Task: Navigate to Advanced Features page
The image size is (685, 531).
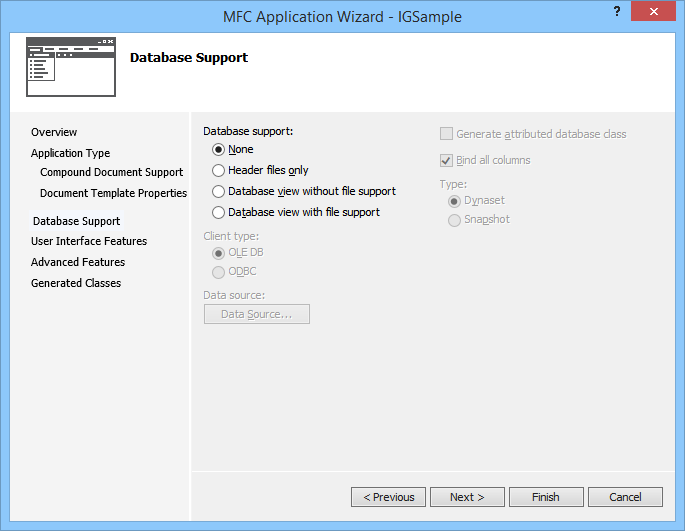Action: (x=78, y=262)
